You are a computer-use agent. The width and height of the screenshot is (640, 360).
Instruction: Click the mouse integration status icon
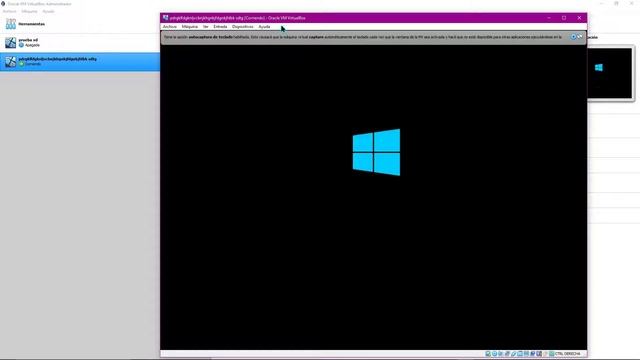[545, 353]
